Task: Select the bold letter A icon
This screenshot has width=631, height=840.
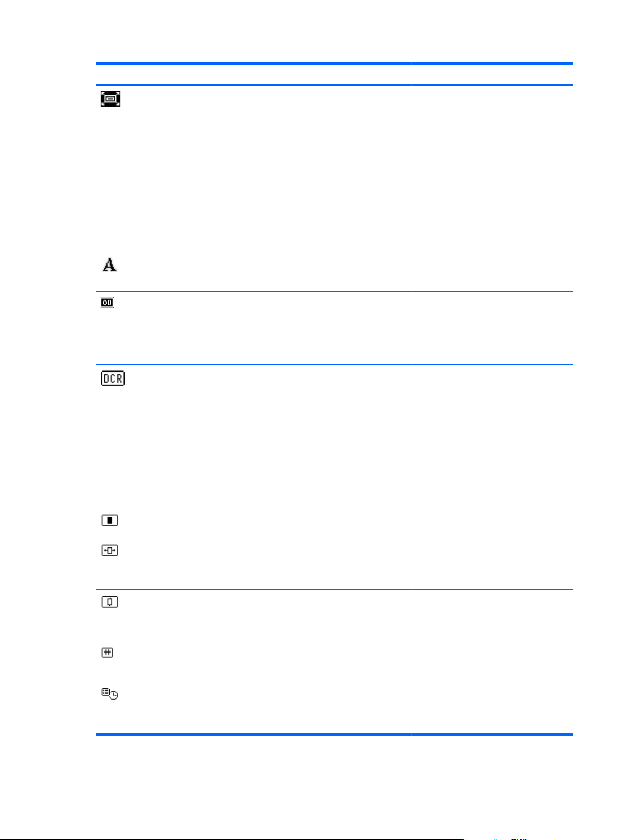Action: click(110, 264)
